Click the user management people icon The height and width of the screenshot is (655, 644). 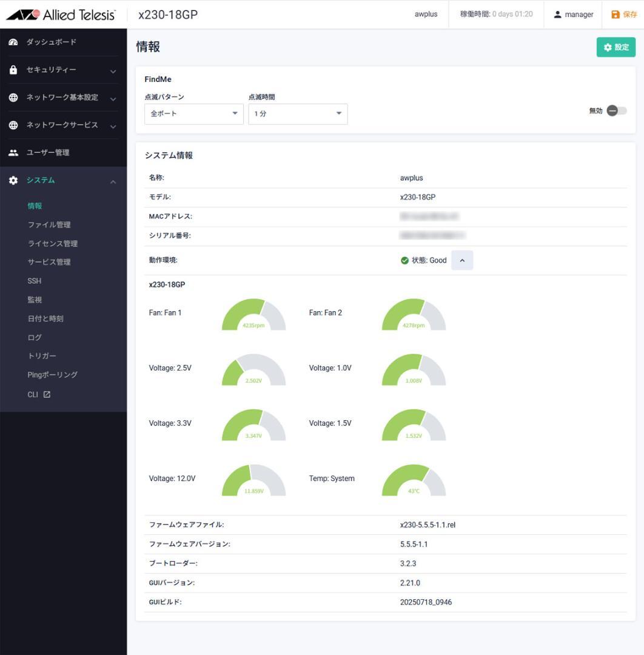(x=13, y=153)
